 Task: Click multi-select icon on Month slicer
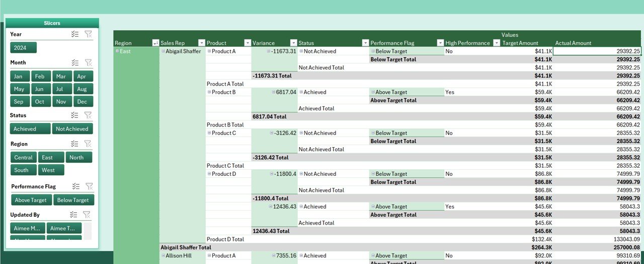coord(75,62)
